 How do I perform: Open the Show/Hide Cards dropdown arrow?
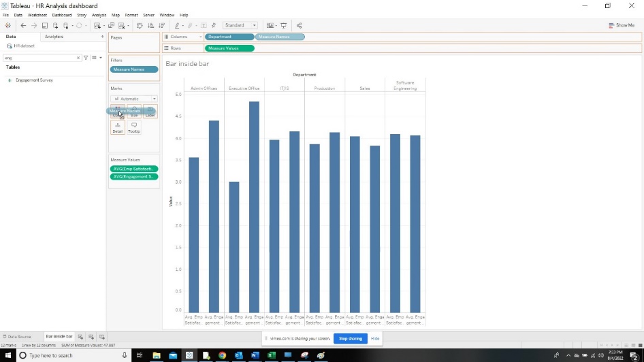[x=276, y=25]
